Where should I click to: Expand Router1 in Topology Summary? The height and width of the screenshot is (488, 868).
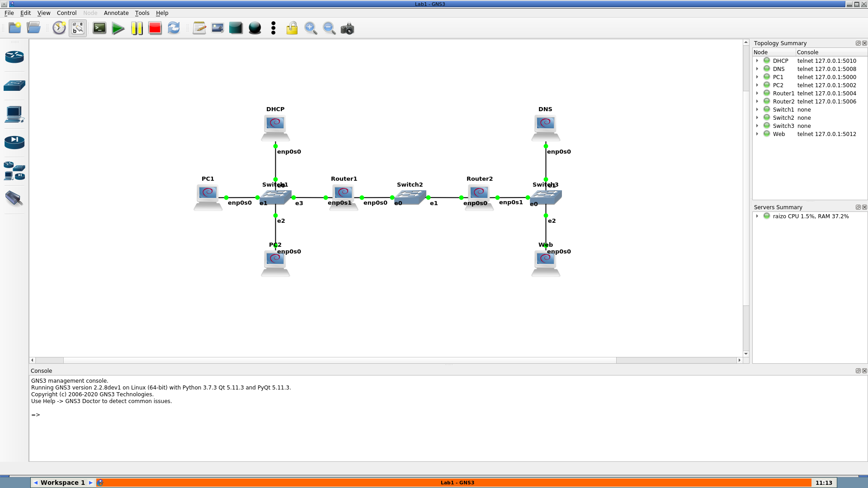757,93
